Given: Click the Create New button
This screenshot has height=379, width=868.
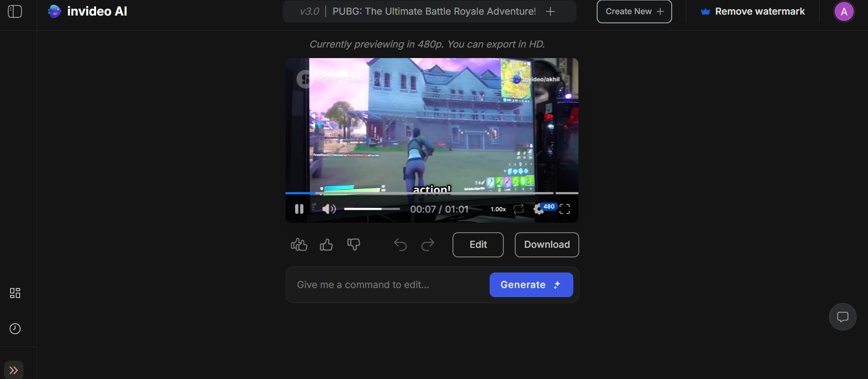Looking at the screenshot, I should tap(634, 11).
